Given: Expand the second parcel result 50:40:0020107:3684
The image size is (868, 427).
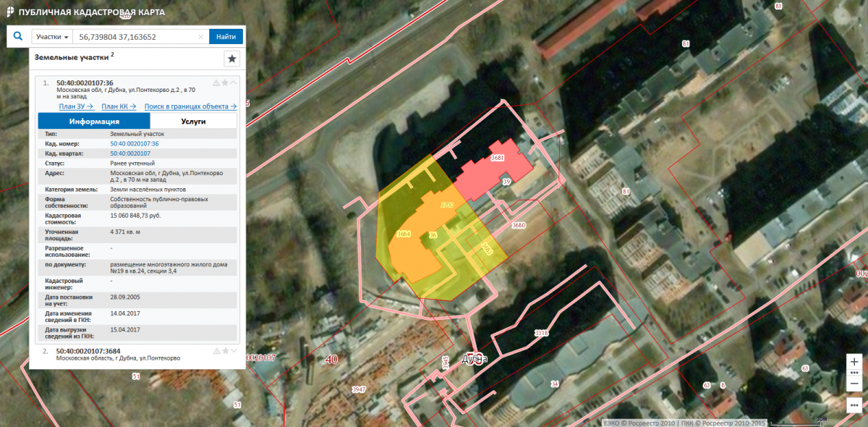Looking at the screenshot, I should pos(234,351).
